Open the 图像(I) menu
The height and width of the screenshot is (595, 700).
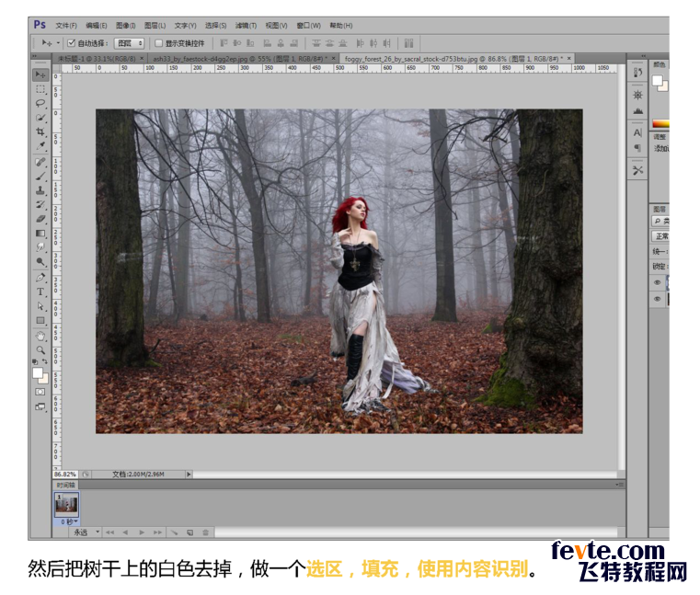pyautogui.click(x=125, y=26)
